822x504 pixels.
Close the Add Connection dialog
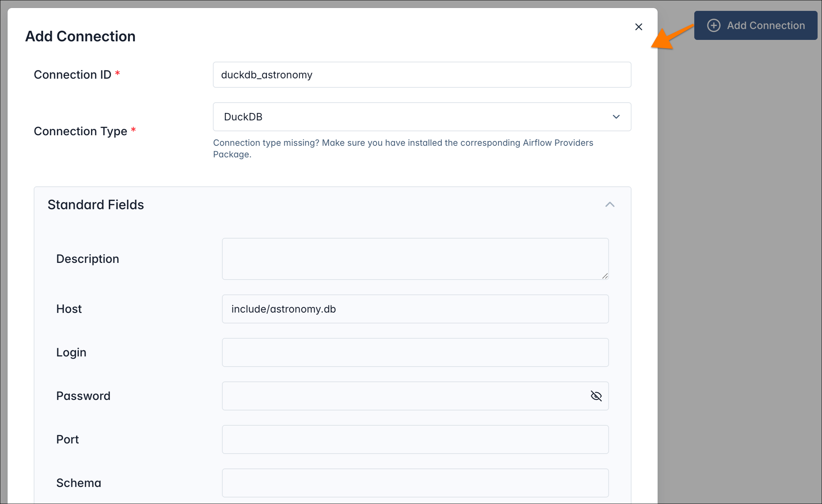tap(639, 27)
